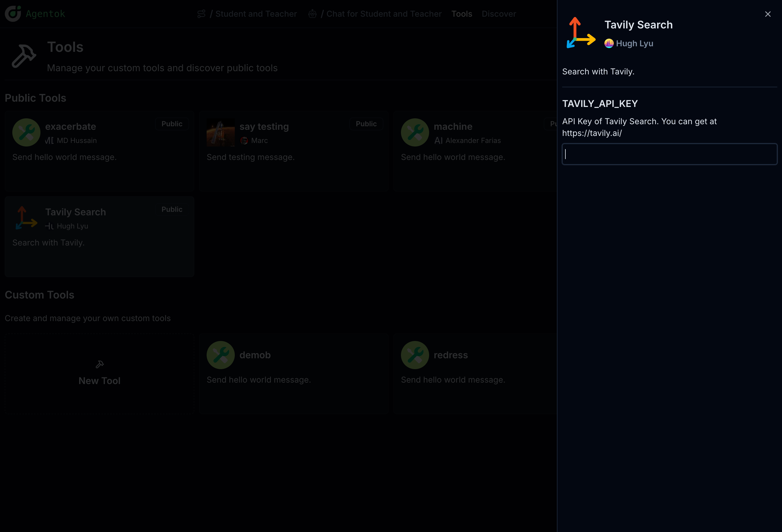
Task: Click the TAVILY_API_KEY input field
Action: pyautogui.click(x=669, y=154)
